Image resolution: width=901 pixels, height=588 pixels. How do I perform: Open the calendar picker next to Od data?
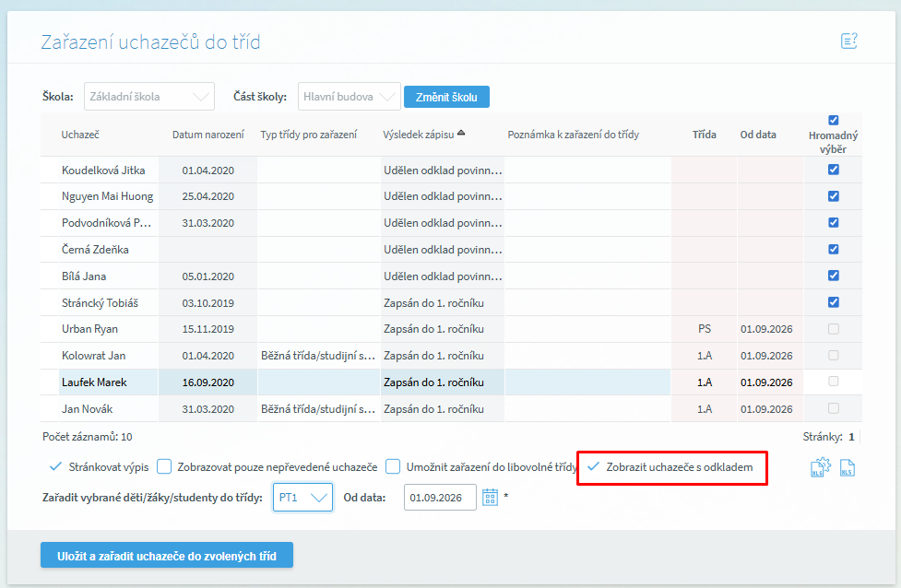pyautogui.click(x=491, y=498)
